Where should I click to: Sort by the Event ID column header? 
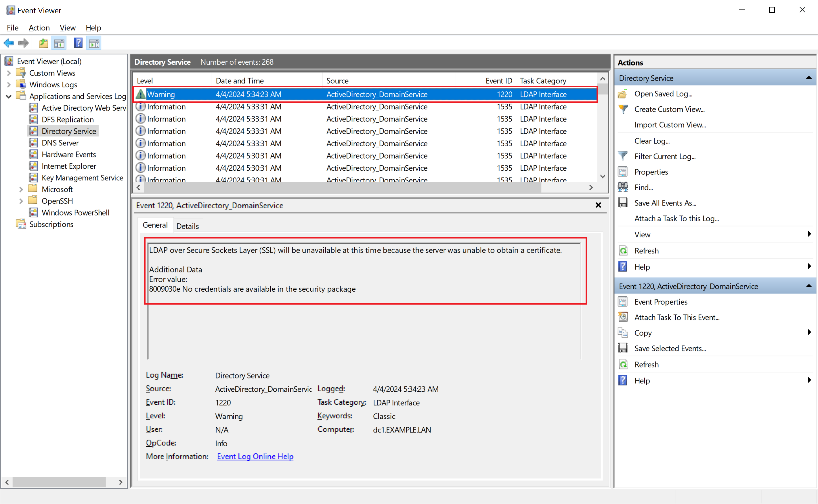[486, 81]
